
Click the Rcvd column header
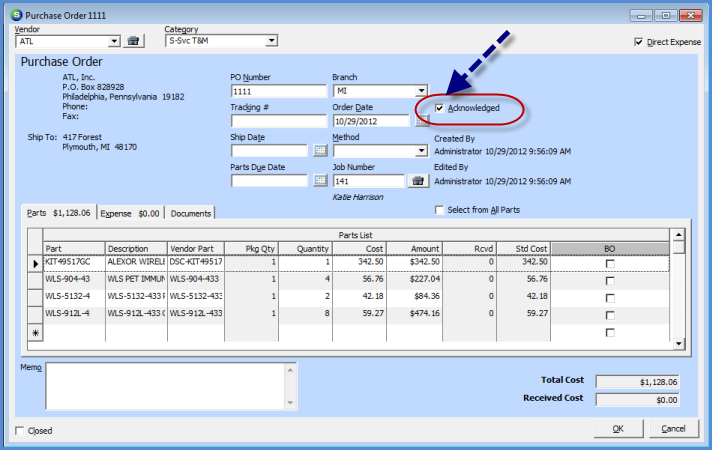tap(470, 249)
